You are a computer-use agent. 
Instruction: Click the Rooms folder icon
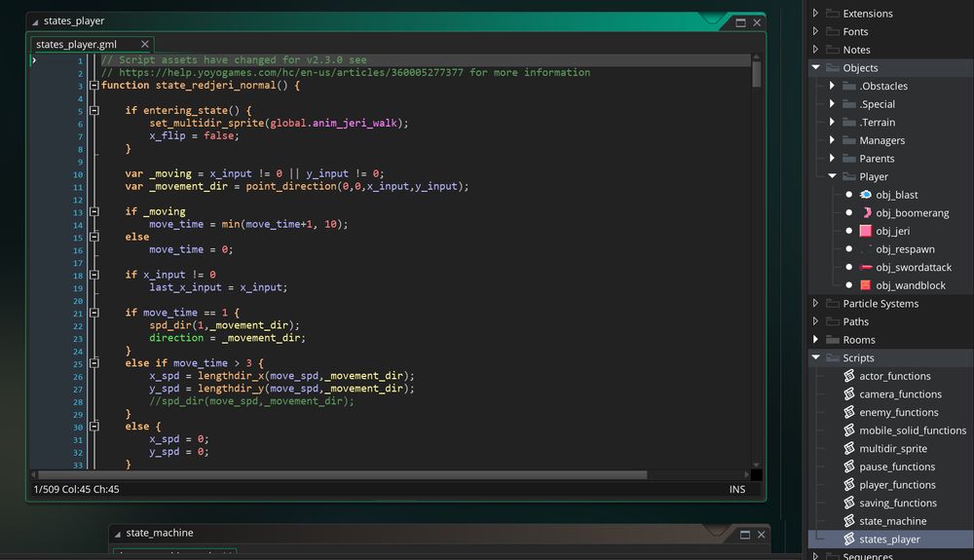click(x=833, y=340)
